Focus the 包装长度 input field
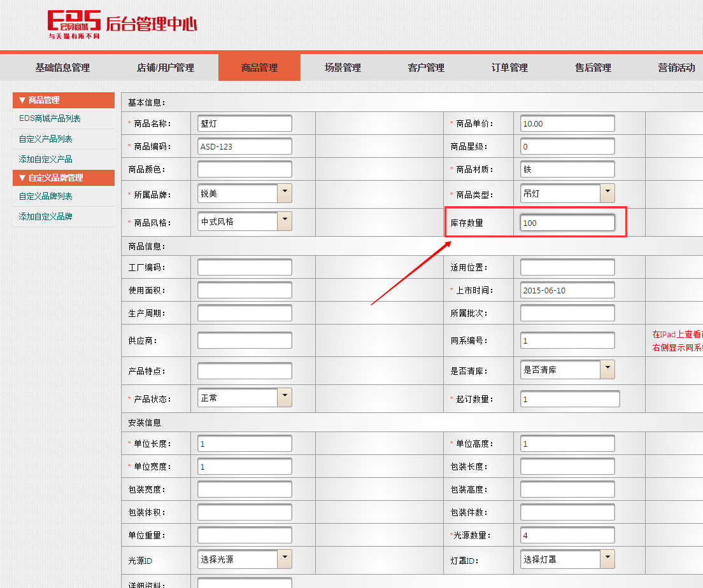The width and height of the screenshot is (703, 588). [567, 466]
